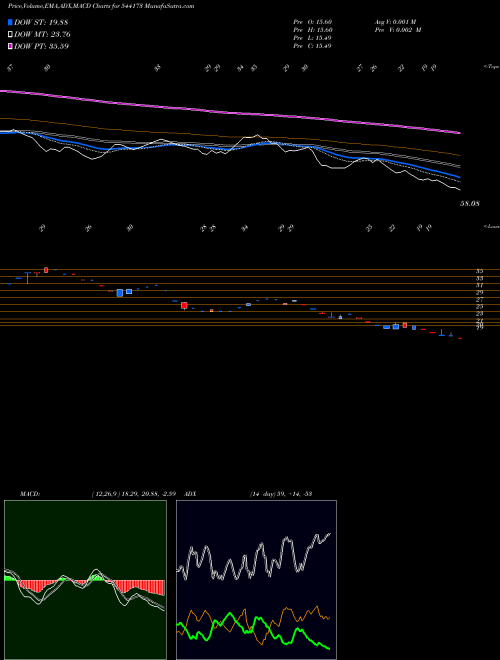500x660 pixels.
Task: Click the '<Lows' label at right edge
Action: (491, 226)
